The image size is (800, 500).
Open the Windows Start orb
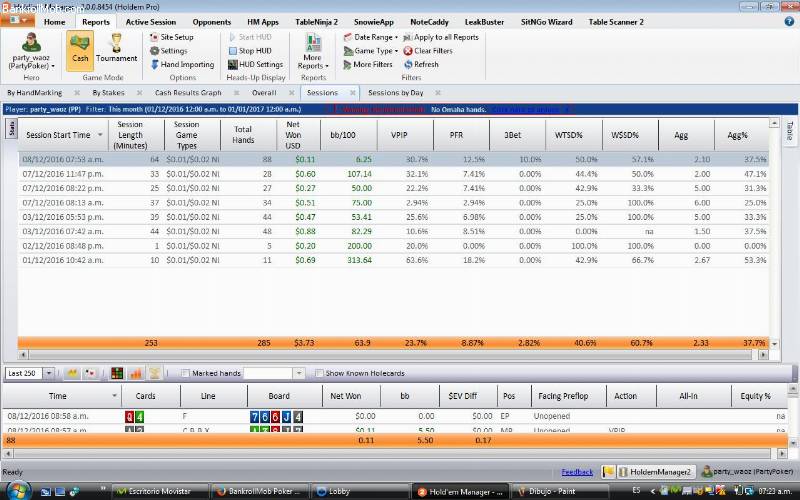[17, 491]
